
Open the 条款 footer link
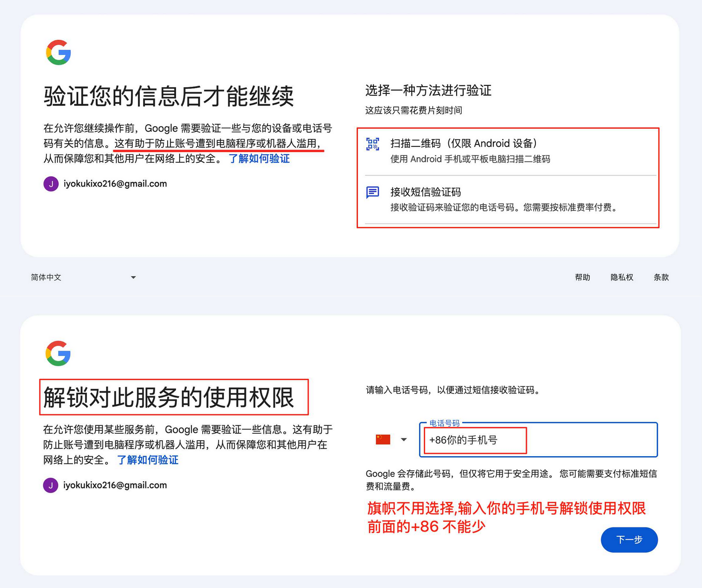(661, 278)
